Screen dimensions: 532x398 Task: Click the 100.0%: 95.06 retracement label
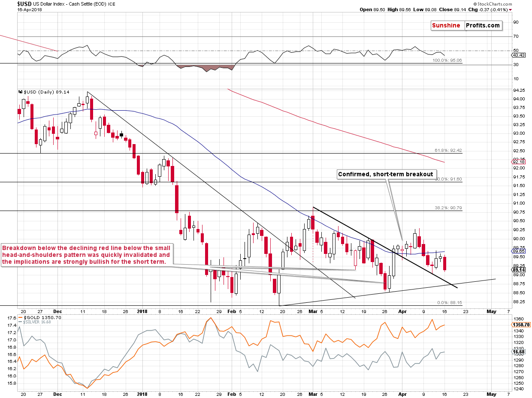point(447,61)
